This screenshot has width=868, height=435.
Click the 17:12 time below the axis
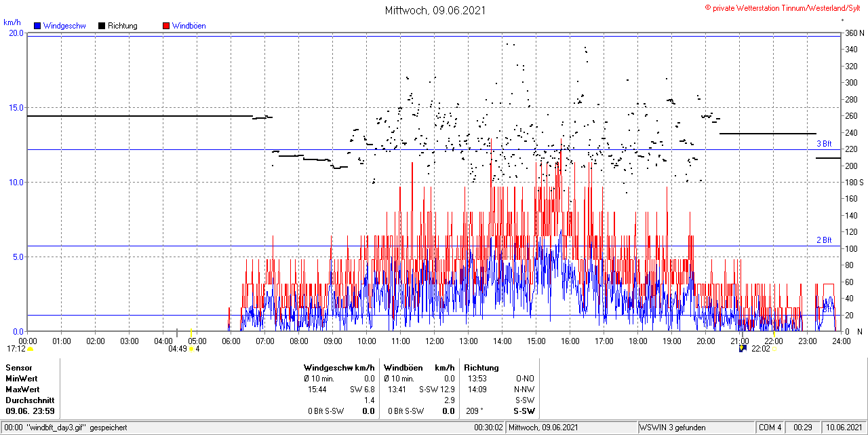(16, 349)
